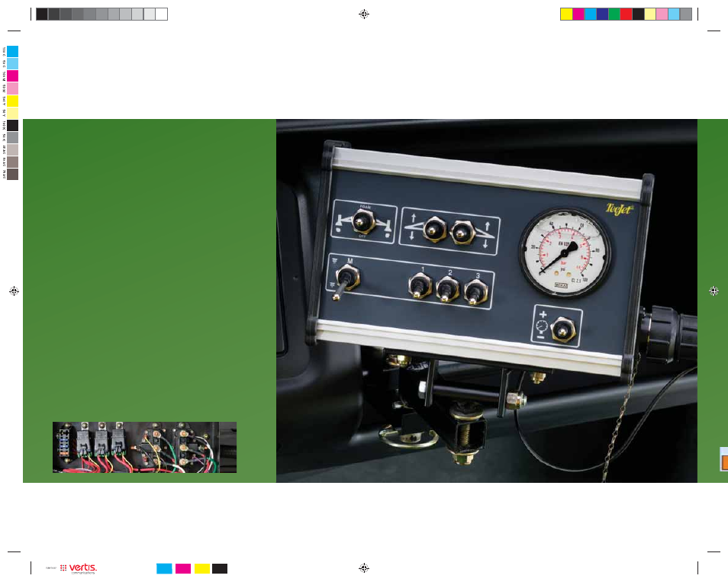Pick the yellow swatch in the top-right color bar
728x582 pixels.
[566, 14]
